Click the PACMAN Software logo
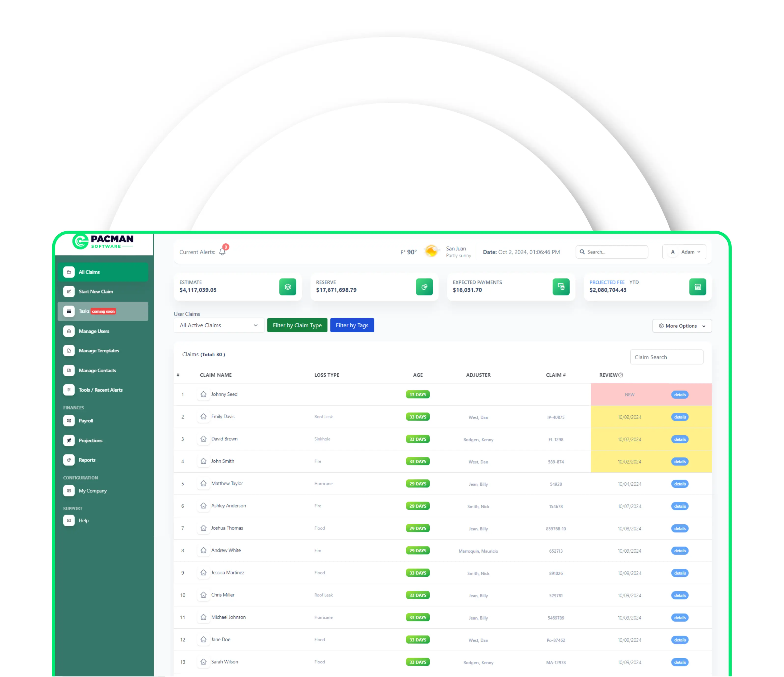The image size is (784, 677). (x=103, y=242)
